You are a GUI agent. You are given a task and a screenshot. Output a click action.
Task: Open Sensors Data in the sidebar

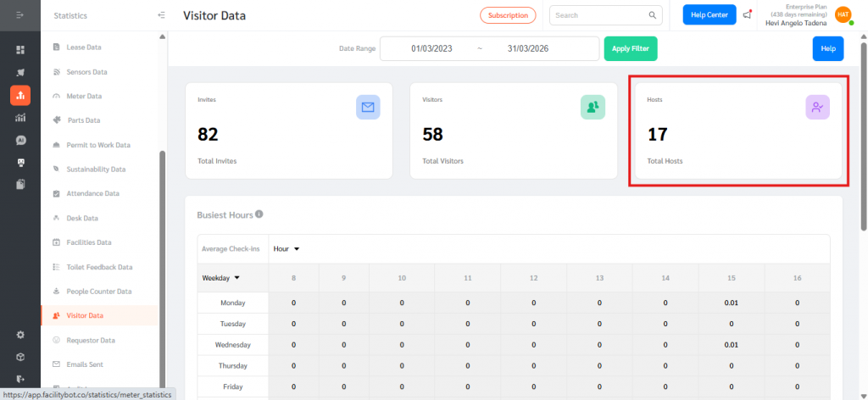point(86,72)
